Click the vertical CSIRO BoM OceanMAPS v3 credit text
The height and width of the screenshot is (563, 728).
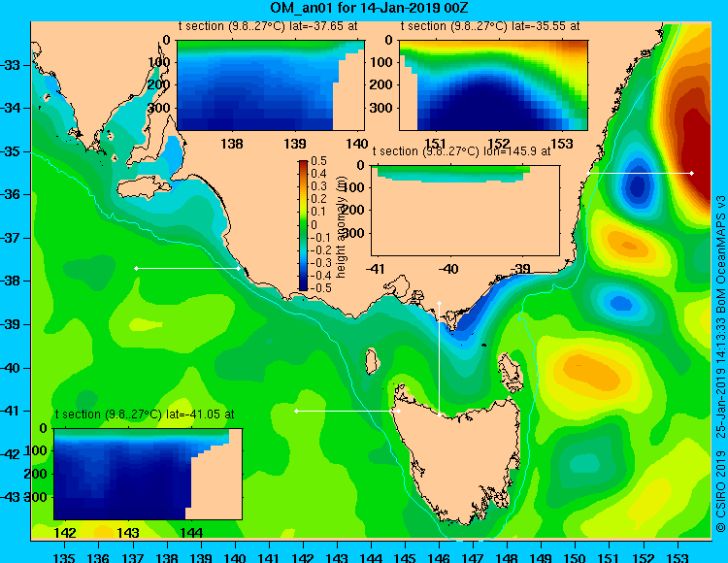[720, 363]
